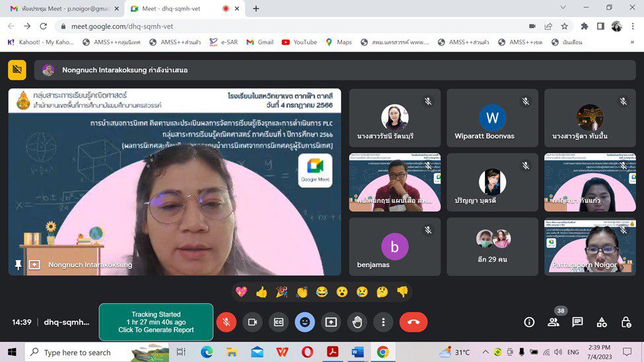Open the Windows Start menu

point(12,352)
